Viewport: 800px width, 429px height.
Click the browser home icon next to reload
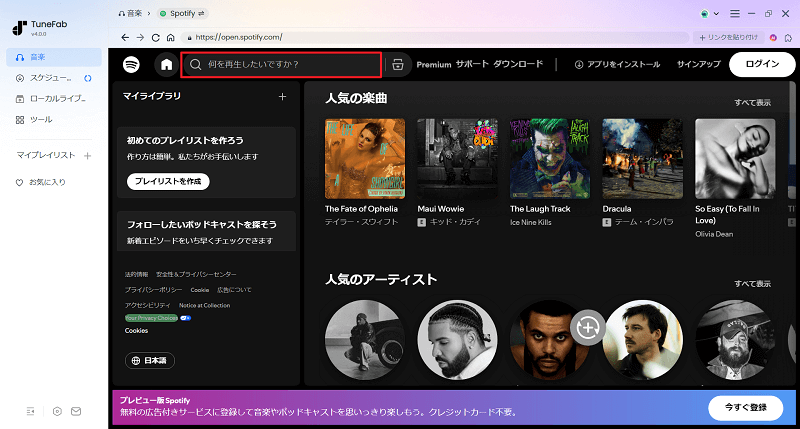(170, 37)
